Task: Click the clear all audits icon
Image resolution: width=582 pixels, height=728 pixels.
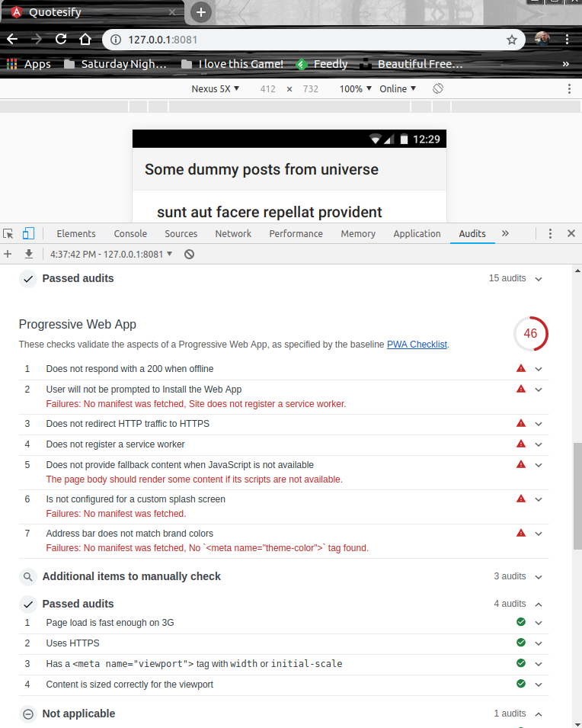Action: pos(189,254)
